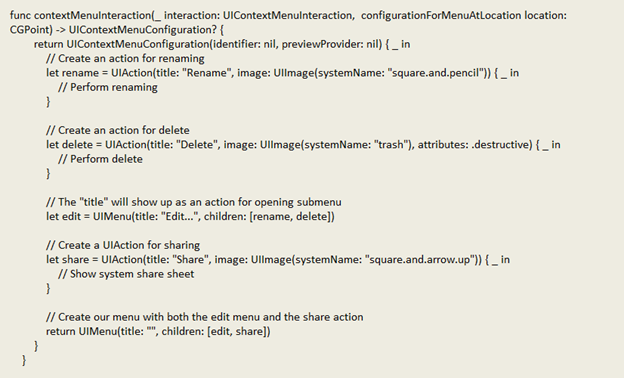Click the 'let edit = UIMenu' line
The width and height of the screenshot is (624, 378).
[190, 216]
